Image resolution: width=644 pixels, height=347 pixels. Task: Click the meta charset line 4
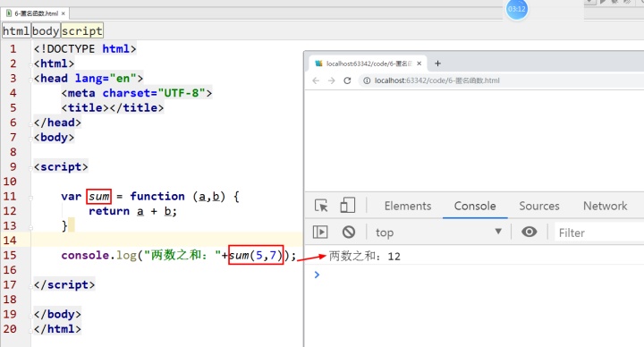[x=137, y=93]
